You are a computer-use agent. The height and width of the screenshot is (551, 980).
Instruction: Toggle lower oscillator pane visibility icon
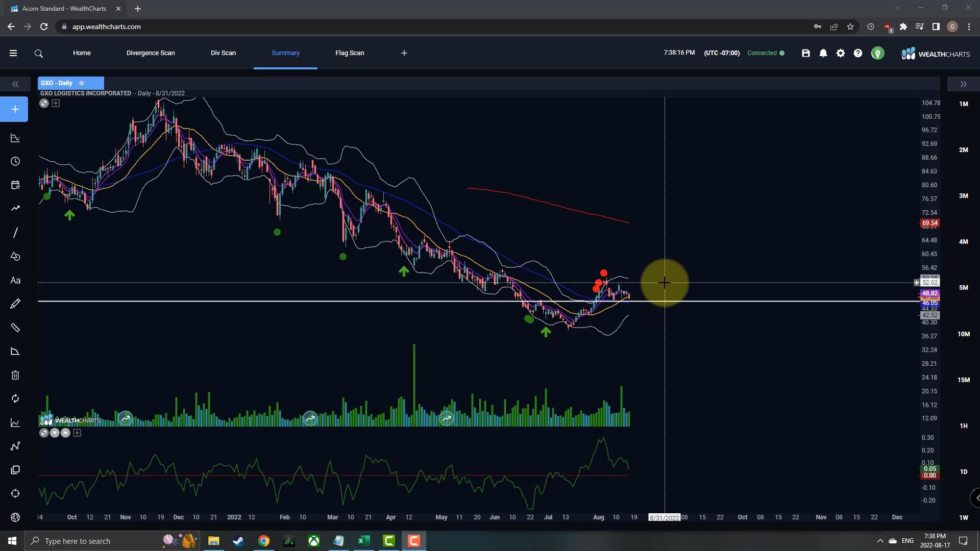click(44, 433)
